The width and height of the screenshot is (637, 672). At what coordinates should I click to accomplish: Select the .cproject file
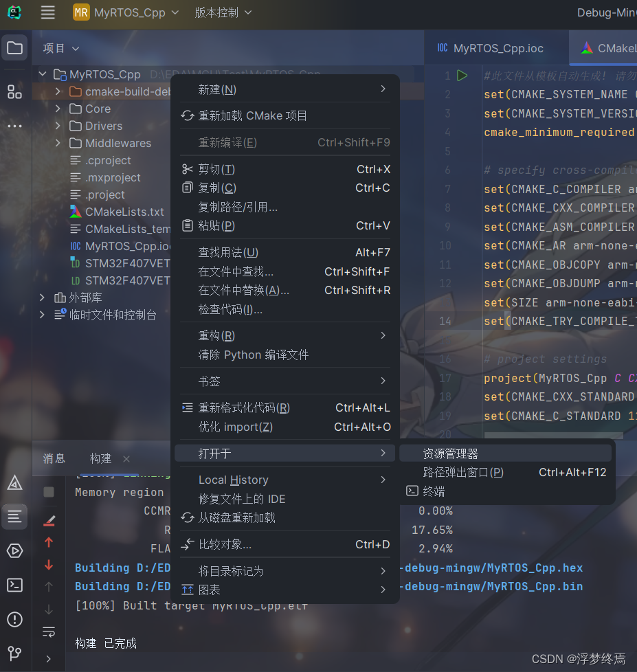(x=101, y=160)
